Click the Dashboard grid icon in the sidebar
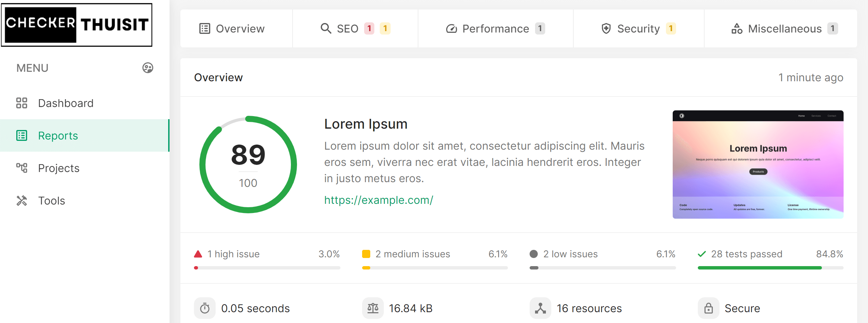Screen dimensions: 868x323 (x=22, y=103)
